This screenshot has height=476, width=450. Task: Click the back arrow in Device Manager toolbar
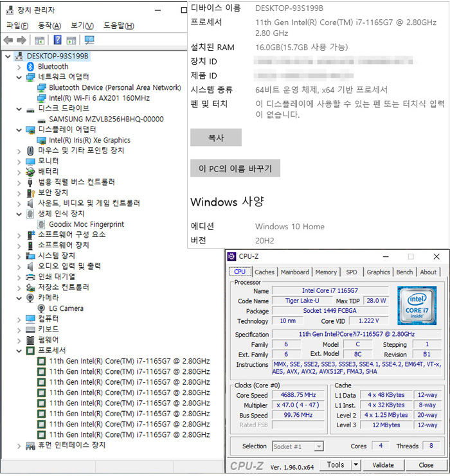tap(8, 40)
